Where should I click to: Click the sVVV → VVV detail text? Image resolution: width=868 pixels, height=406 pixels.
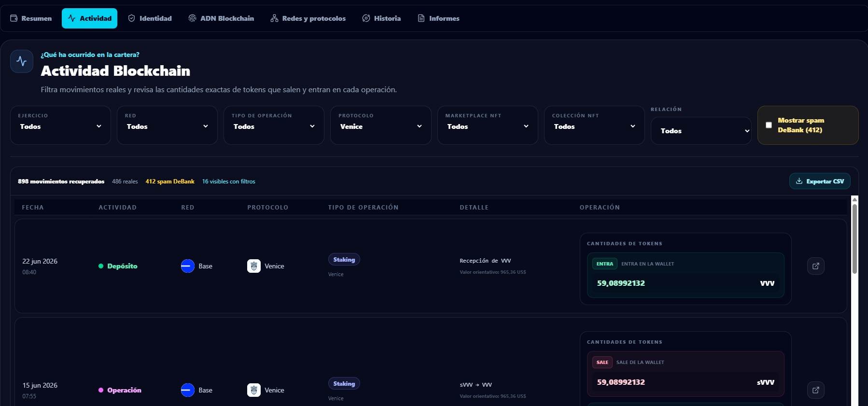[476, 385]
